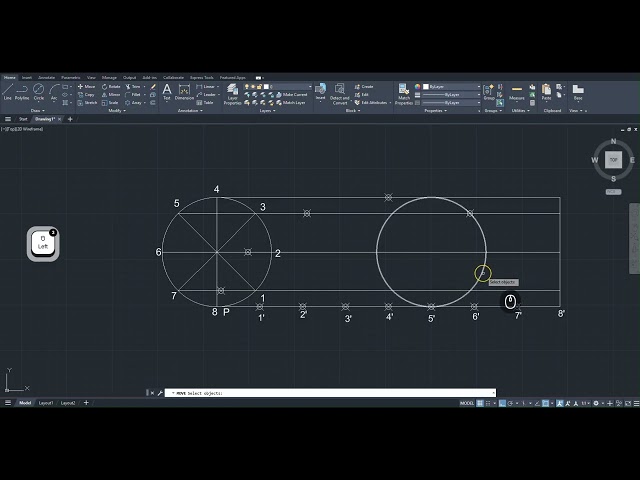Click the Erase pencil icon
This screenshot has height=480, width=640.
[x=153, y=87]
